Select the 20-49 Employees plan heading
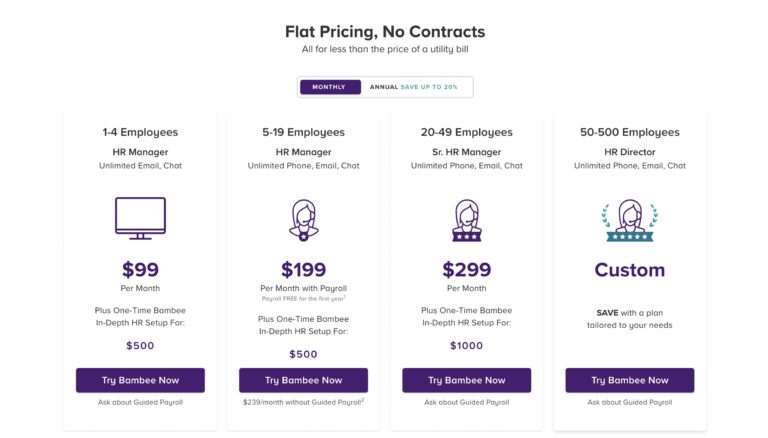The image size is (768, 438). [466, 132]
